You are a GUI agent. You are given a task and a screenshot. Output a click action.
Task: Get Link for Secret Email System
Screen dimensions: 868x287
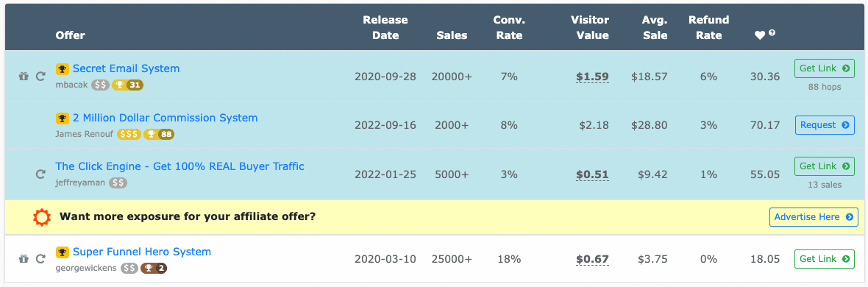(824, 68)
